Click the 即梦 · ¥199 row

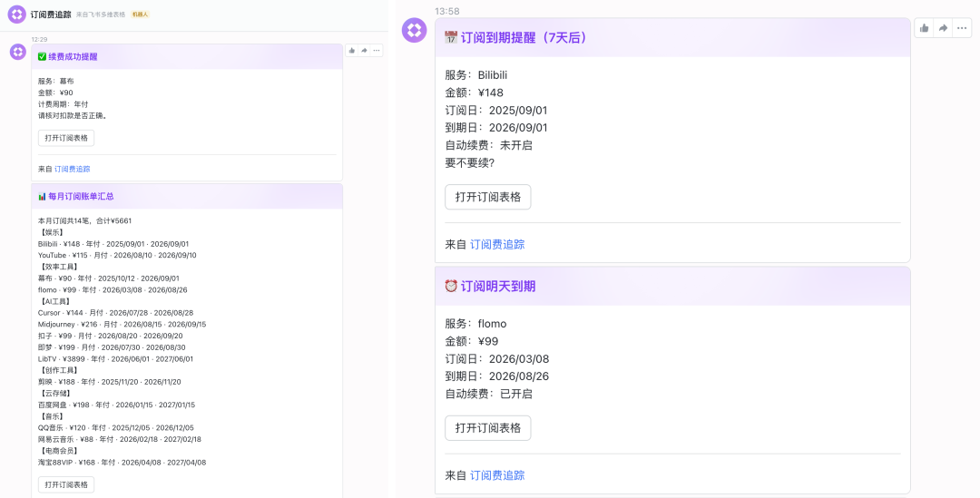coord(112,347)
